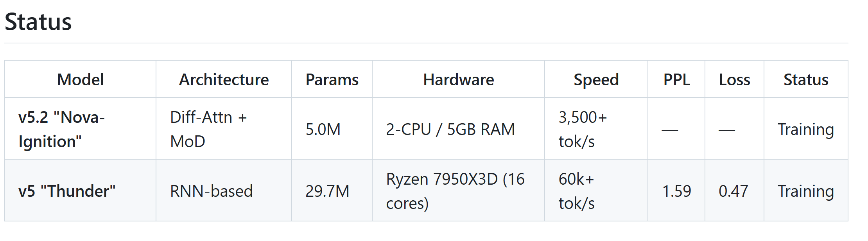This screenshot has width=868, height=241.
Task: Click the v5 "Thunder" model cell
Action: click(67, 191)
